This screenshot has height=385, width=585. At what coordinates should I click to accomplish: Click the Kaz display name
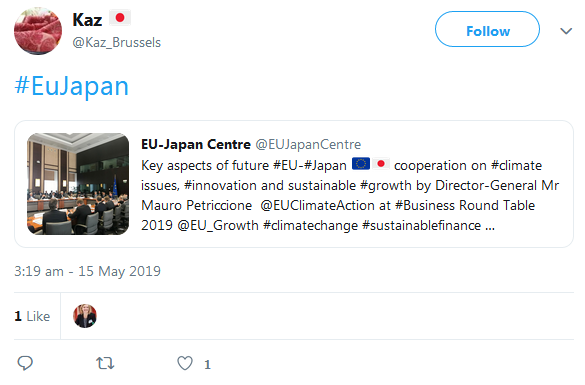pos(87,20)
